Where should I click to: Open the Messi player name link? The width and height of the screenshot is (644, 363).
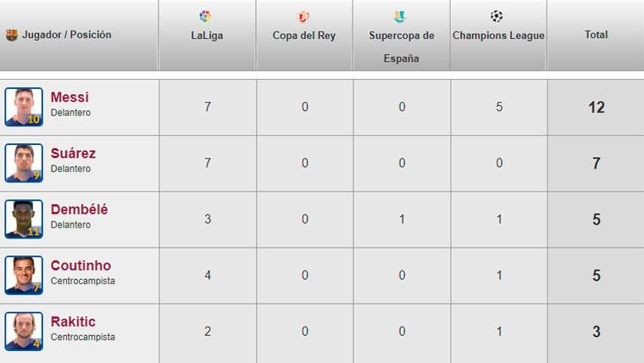(69, 98)
